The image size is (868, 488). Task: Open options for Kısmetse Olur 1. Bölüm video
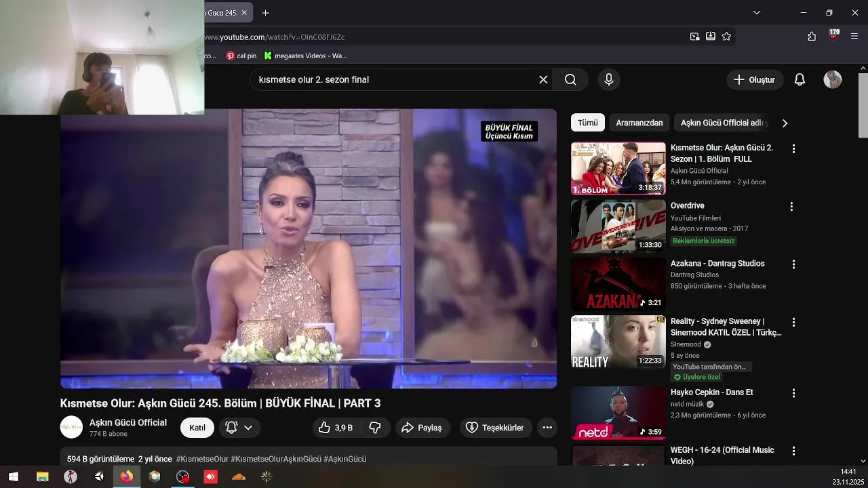(x=793, y=148)
